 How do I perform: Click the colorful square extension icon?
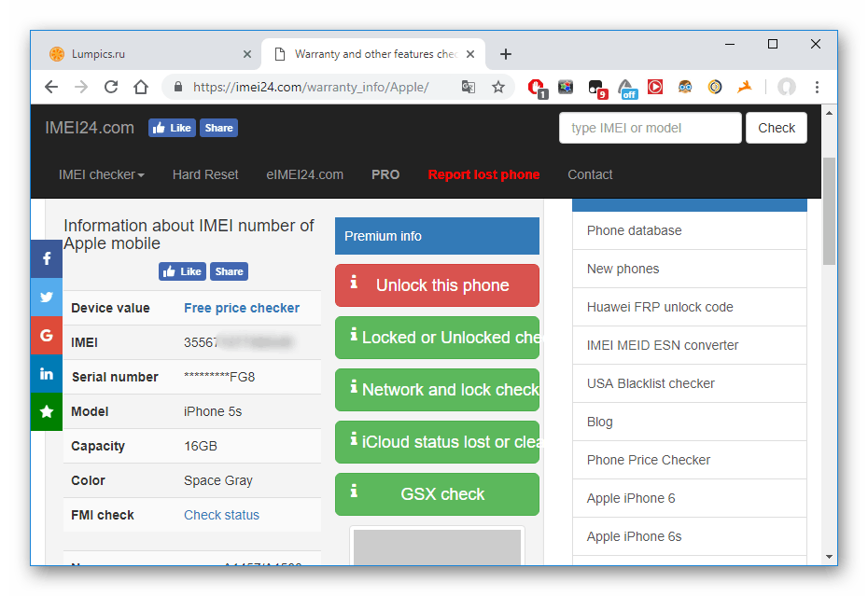click(x=566, y=87)
